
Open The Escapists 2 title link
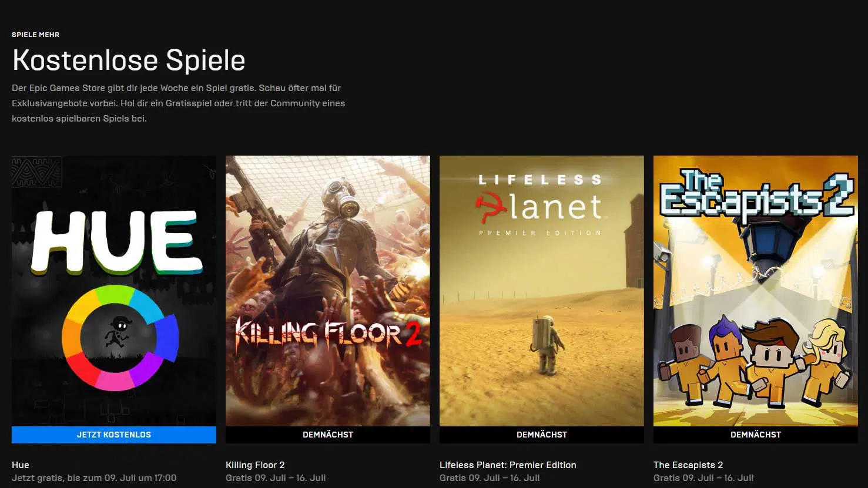[688, 465]
